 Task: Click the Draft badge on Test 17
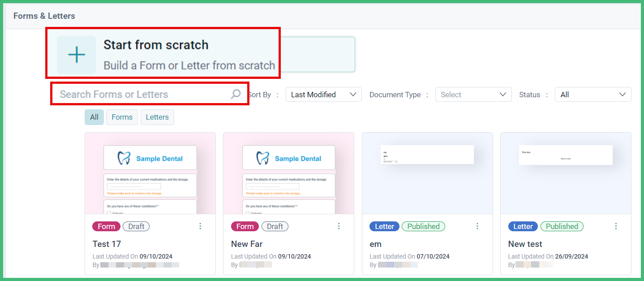136,226
